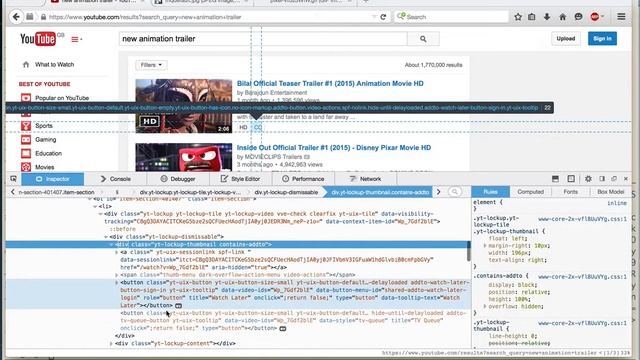Click the MOVIECLIPS Trailers channel link
The height and width of the screenshot is (360, 640).
(x=274, y=157)
